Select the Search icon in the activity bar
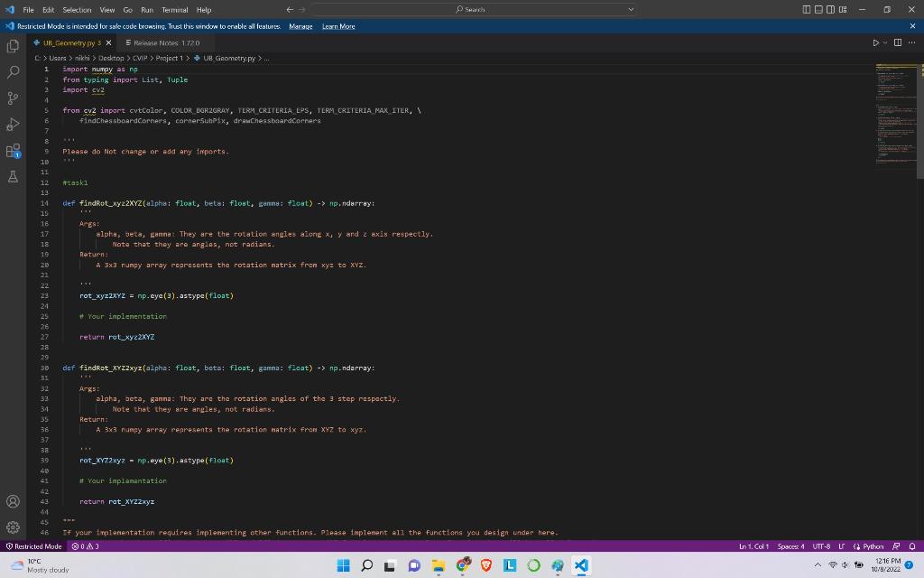The height and width of the screenshot is (578, 924). 13,72
